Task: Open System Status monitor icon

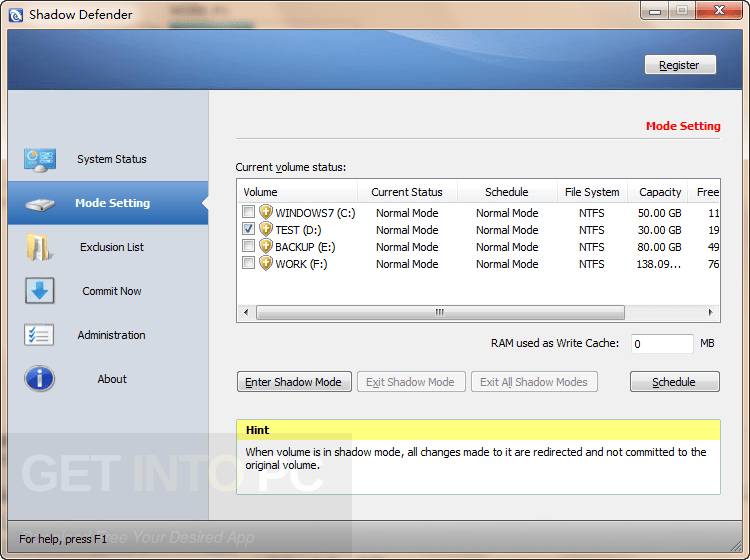Action: pos(40,160)
